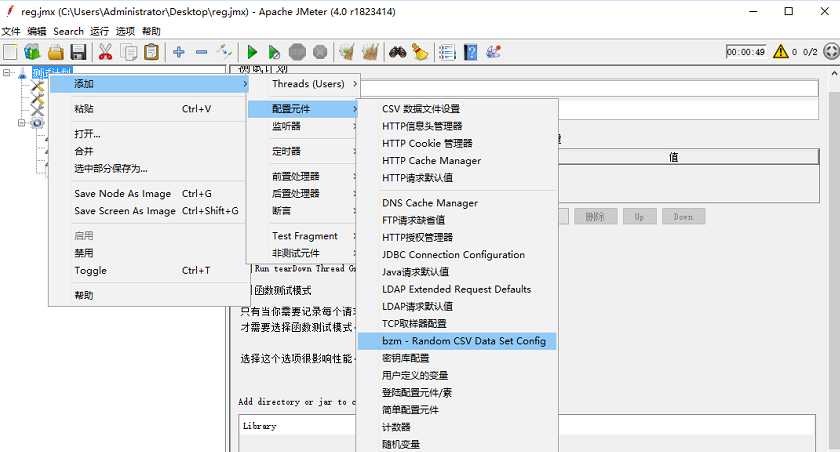Select bzm - Random CSV Data Set Config

[458, 341]
